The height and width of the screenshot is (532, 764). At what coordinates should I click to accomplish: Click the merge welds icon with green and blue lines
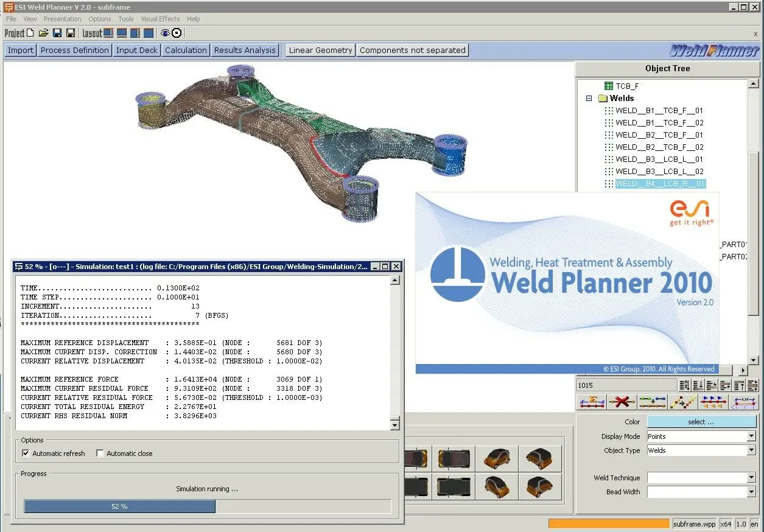(652, 402)
